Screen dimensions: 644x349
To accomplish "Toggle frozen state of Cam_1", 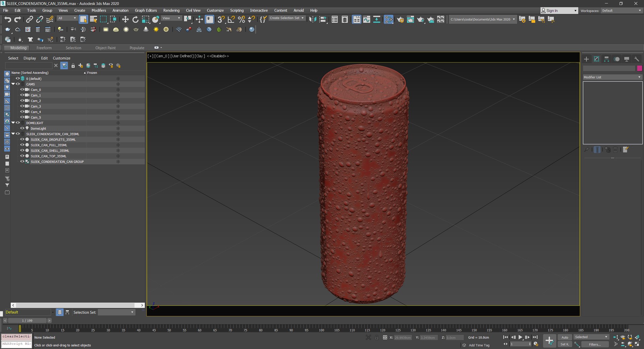I will 118,95.
